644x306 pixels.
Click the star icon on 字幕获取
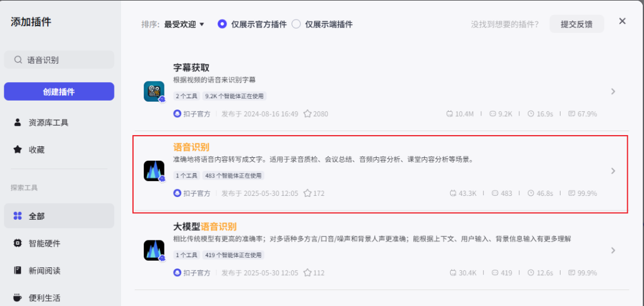tap(308, 114)
